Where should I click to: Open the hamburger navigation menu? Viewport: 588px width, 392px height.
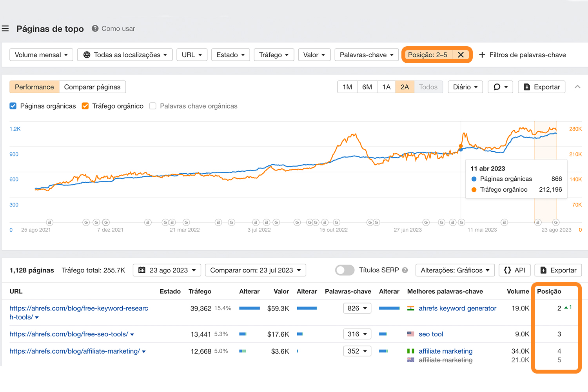tap(5, 28)
